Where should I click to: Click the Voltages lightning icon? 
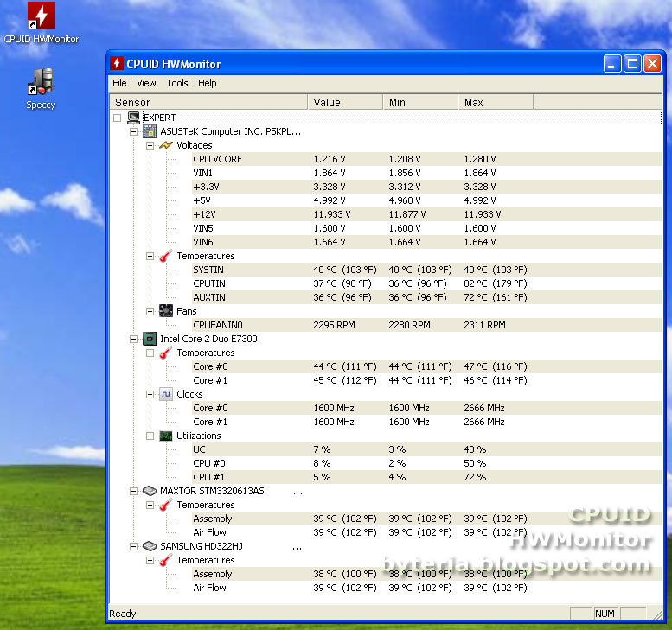click(x=166, y=145)
